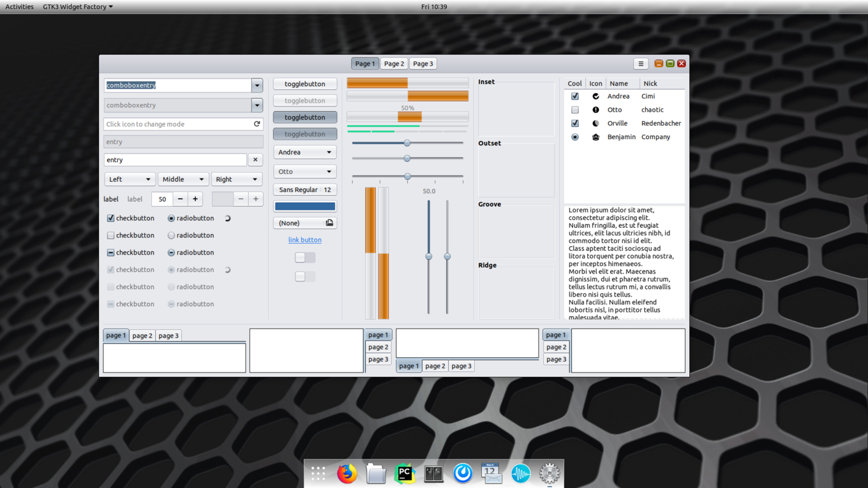Click the clear X button beside the entry field
This screenshot has height=488, width=868.
pyautogui.click(x=255, y=160)
